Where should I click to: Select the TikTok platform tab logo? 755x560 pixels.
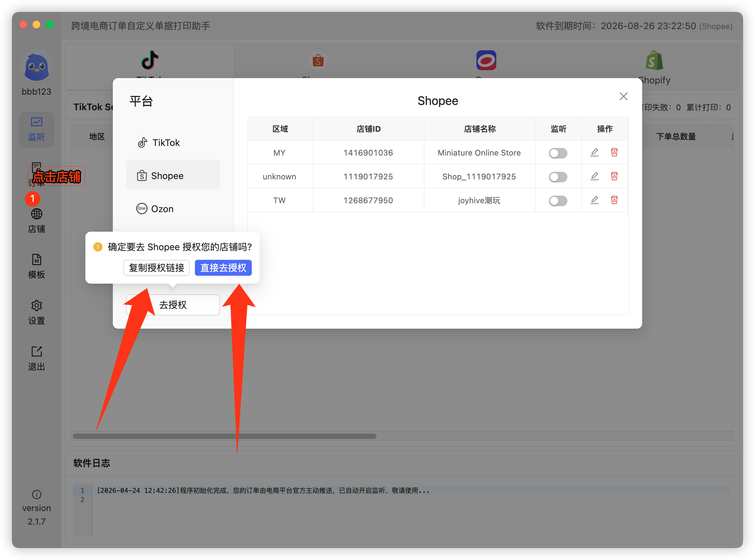coord(150,60)
